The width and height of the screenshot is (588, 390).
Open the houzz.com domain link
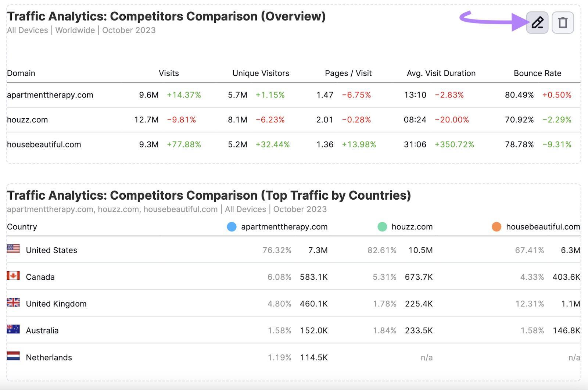[x=27, y=119]
